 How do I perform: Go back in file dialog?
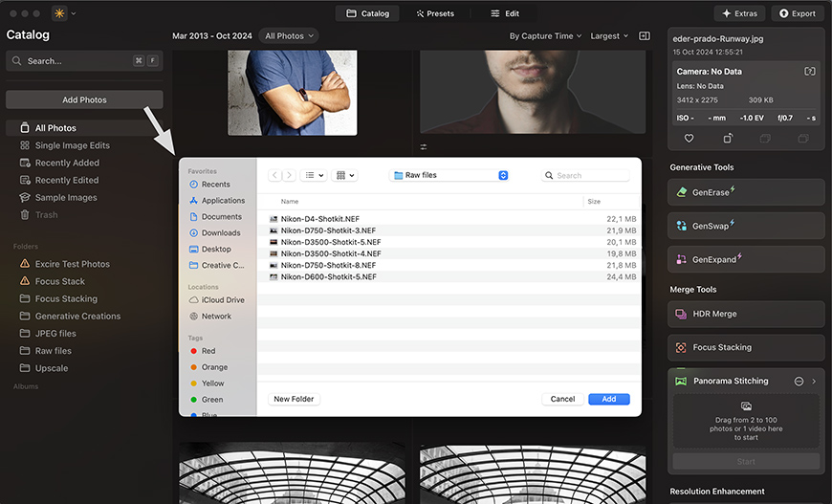tap(274, 175)
